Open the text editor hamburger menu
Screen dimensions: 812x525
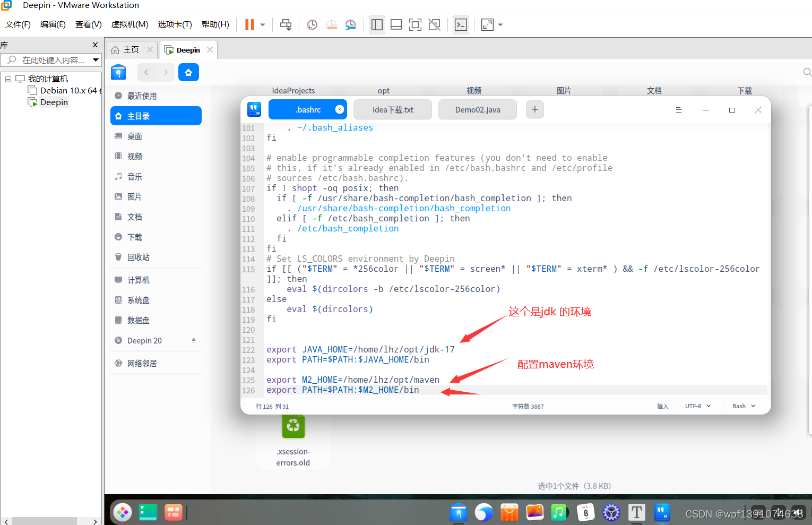678,110
